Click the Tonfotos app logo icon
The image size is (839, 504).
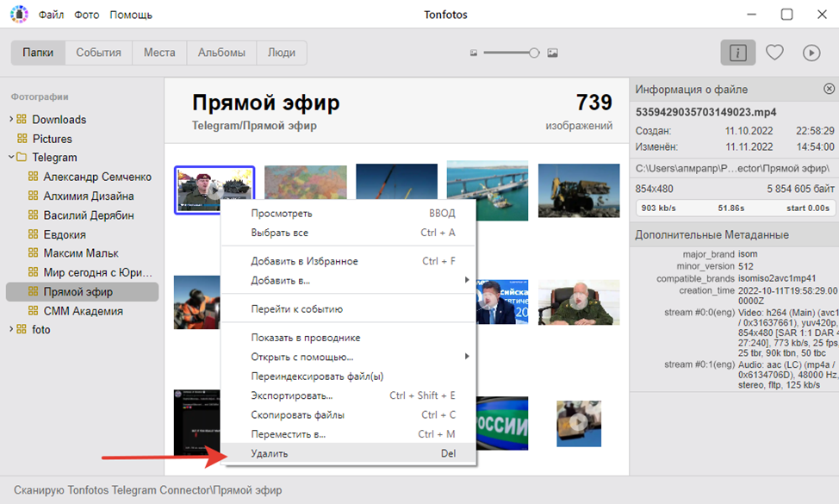[x=19, y=15]
